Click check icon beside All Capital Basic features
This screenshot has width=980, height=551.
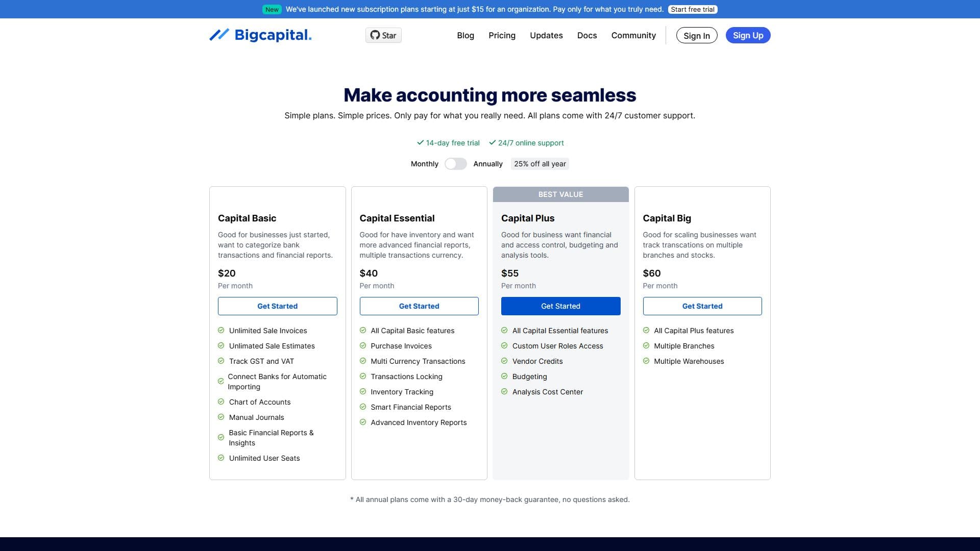pos(363,330)
